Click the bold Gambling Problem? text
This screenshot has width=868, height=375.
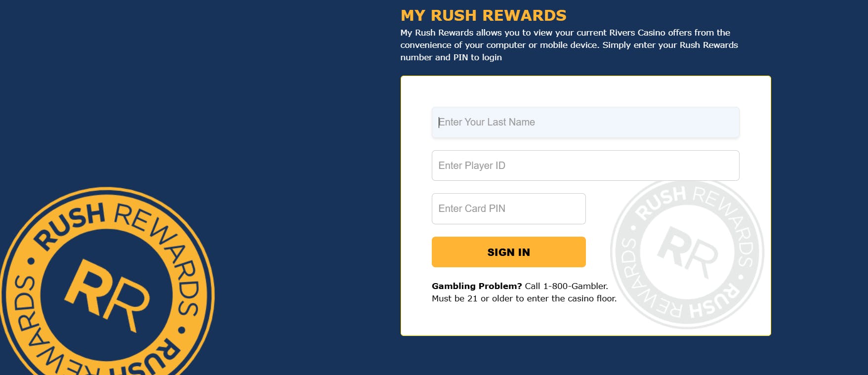[x=477, y=286]
